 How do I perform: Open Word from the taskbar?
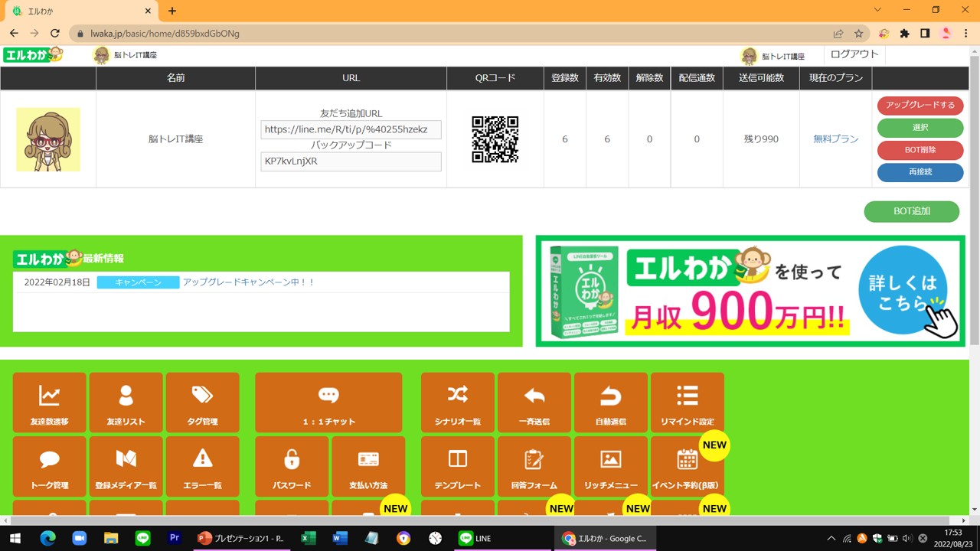coord(340,538)
